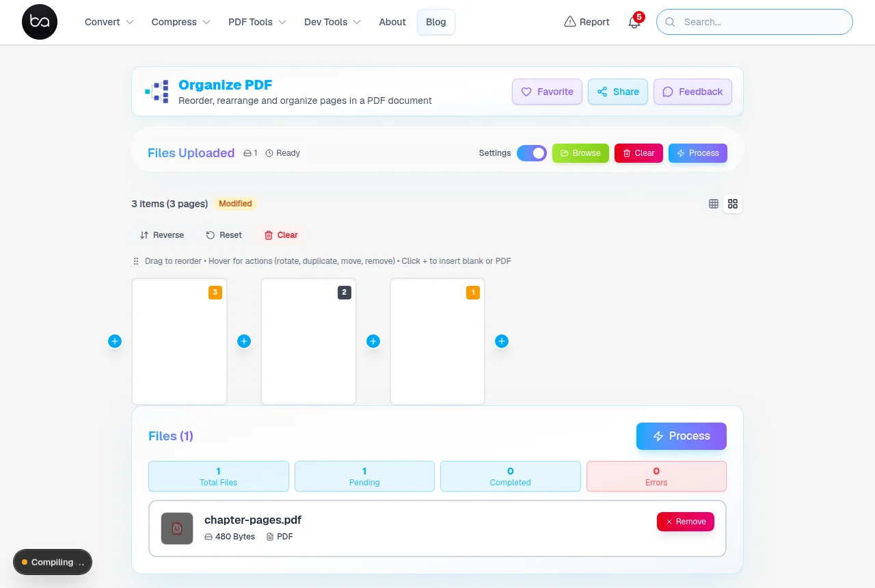Reverse the page order
The height and width of the screenshot is (588, 875).
click(162, 235)
